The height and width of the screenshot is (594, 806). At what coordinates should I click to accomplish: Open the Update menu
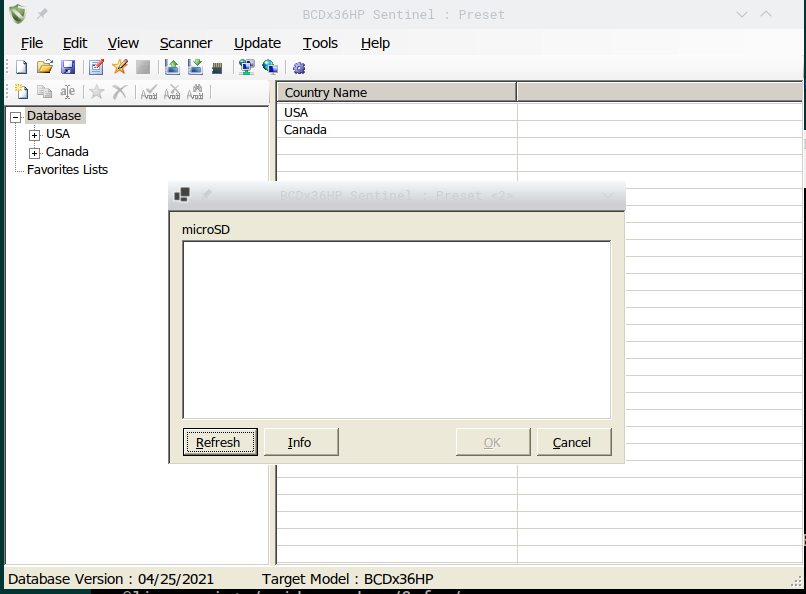pyautogui.click(x=258, y=43)
